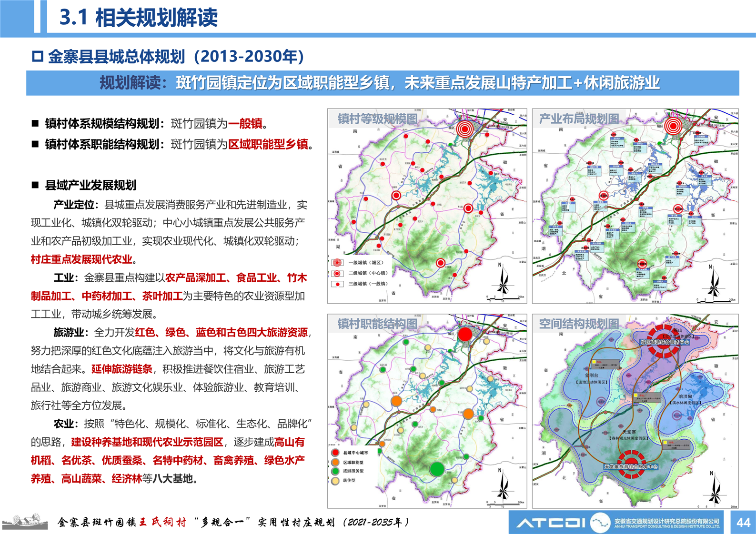This screenshot has width=756, height=534.
Task: Click the ATCDI logo in the footer
Action: tap(552, 523)
